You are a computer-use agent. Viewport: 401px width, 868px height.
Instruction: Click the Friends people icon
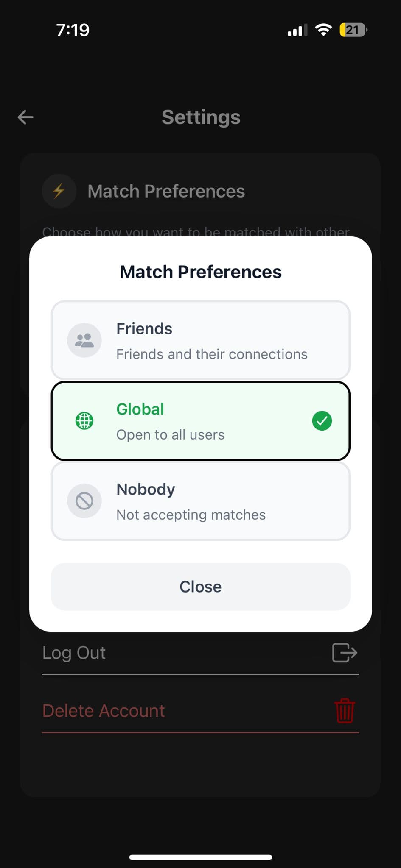(84, 340)
